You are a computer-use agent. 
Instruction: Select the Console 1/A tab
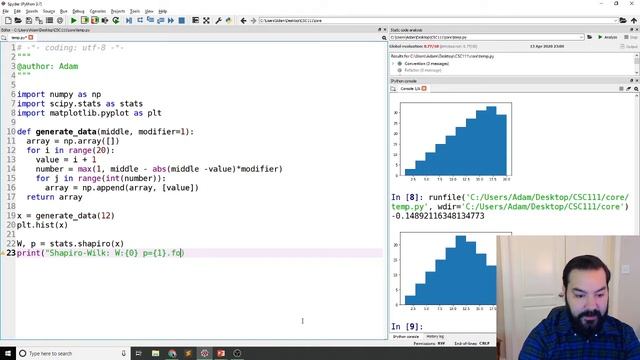[410, 89]
